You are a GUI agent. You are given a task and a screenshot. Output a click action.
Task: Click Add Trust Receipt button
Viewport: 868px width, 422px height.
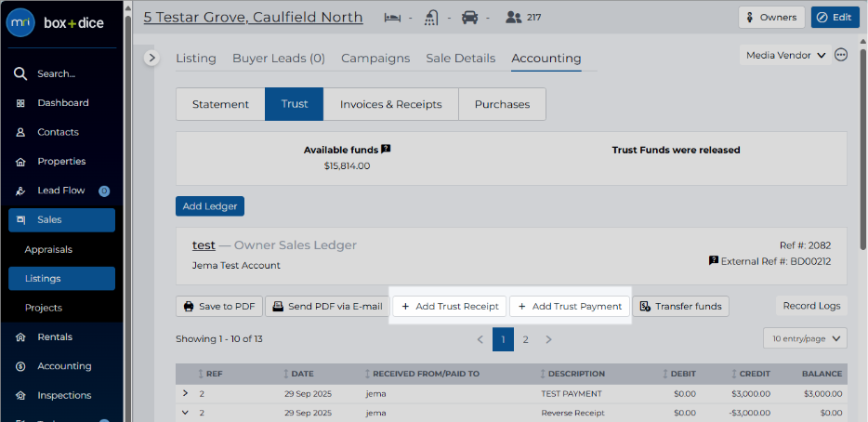pyautogui.click(x=450, y=306)
